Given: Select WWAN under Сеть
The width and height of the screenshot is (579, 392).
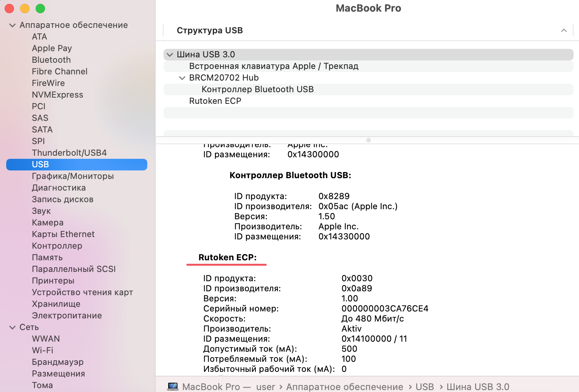Looking at the screenshot, I should tap(46, 339).
